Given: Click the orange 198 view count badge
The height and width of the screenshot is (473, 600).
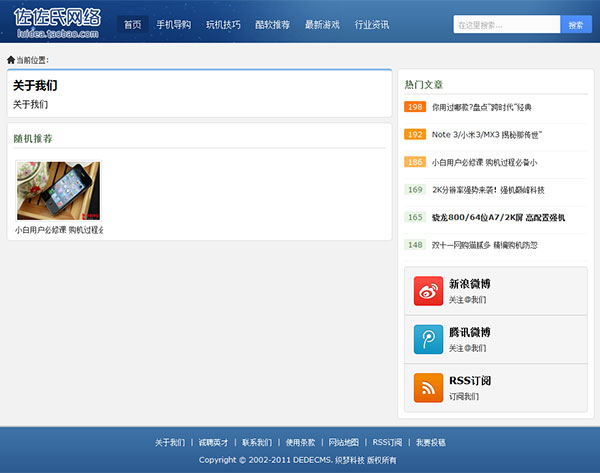Looking at the screenshot, I should pos(415,107).
